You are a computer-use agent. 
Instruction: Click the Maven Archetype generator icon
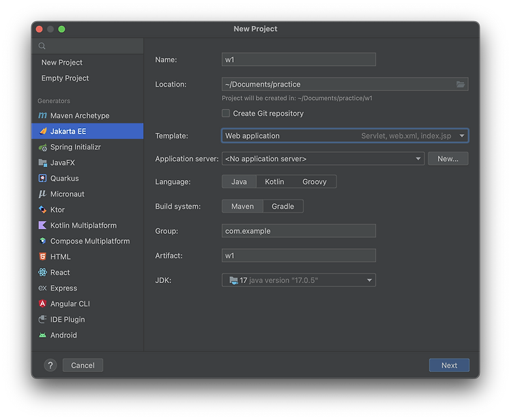(x=42, y=115)
